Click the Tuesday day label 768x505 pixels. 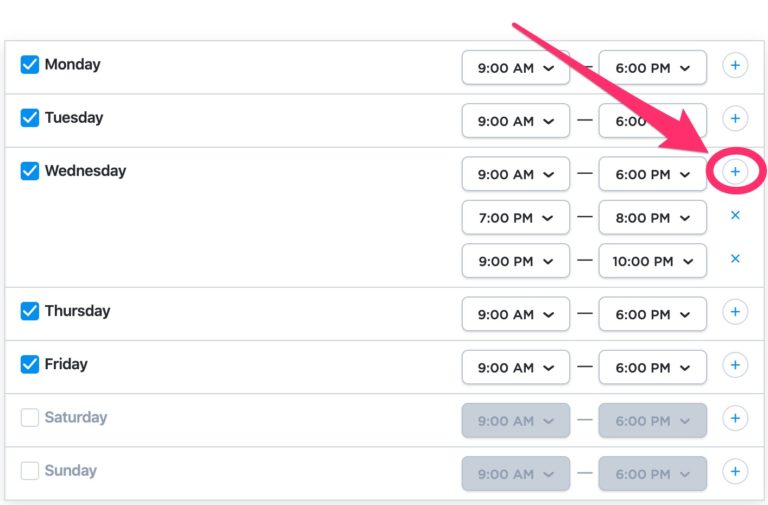tap(73, 118)
